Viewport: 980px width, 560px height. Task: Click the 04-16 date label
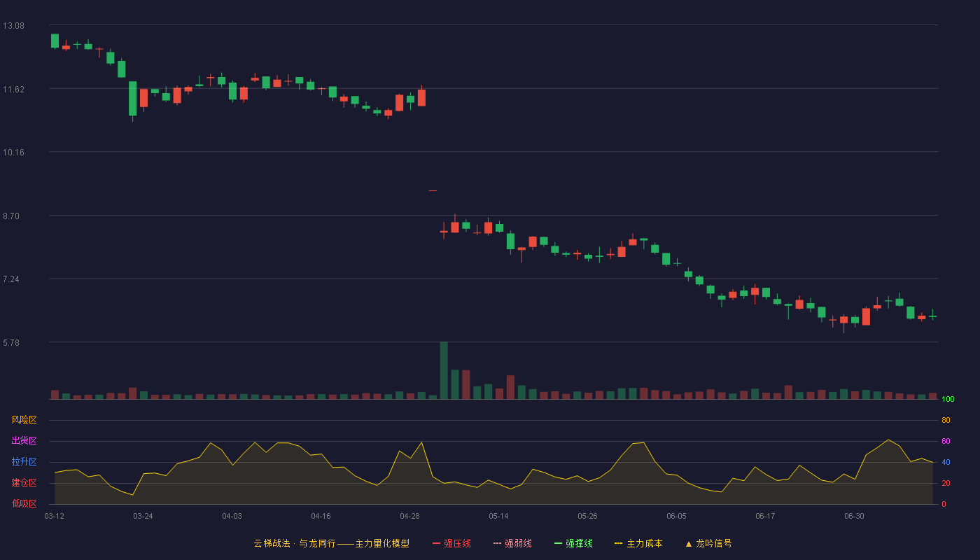tap(321, 516)
